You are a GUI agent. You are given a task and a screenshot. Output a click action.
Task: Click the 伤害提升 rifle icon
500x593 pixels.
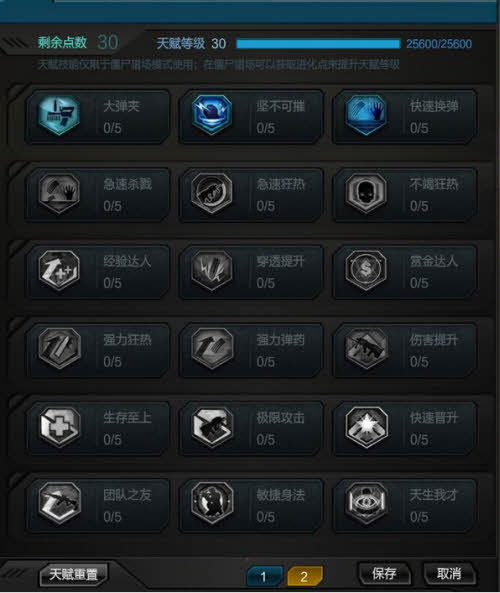click(x=366, y=348)
